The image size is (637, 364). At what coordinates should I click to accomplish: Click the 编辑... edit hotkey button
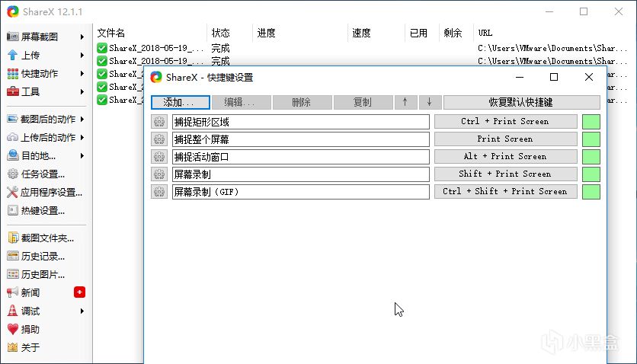[242, 102]
